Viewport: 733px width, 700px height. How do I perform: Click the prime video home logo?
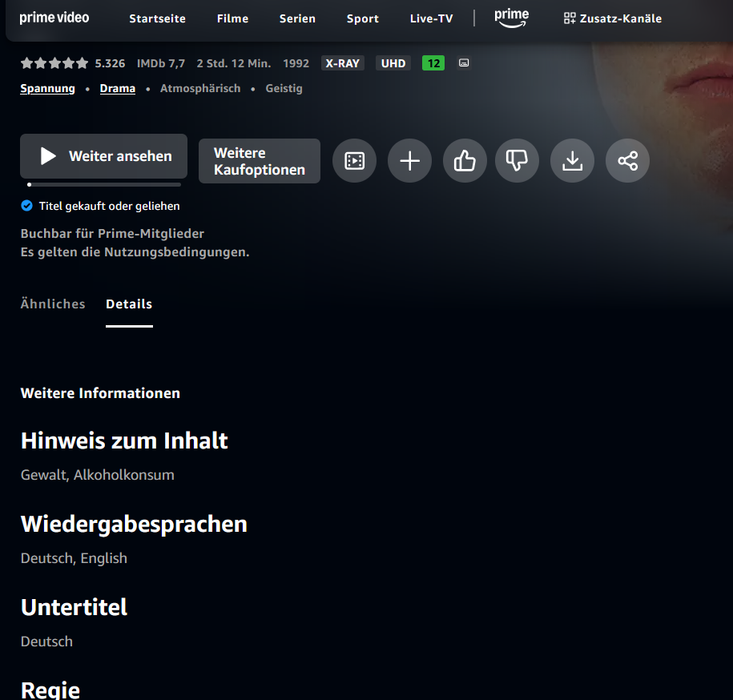pos(54,18)
